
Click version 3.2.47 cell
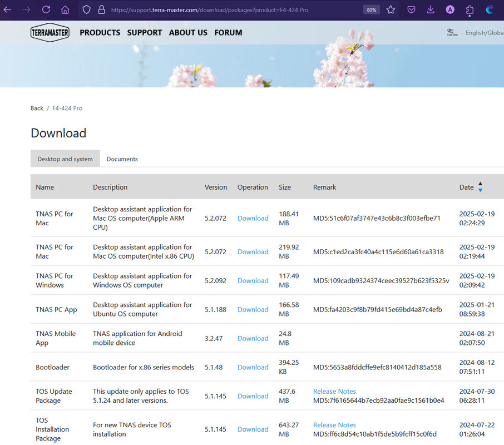(214, 338)
